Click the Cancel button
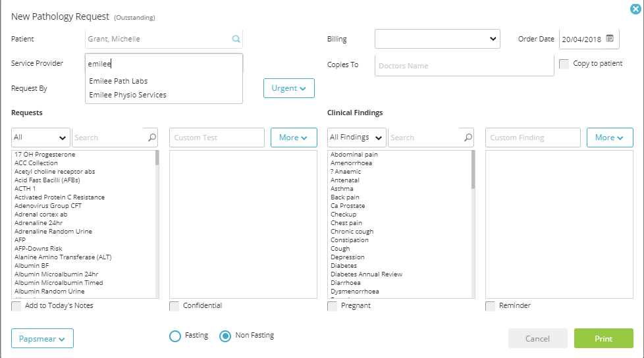This screenshot has width=644, height=358. click(537, 338)
